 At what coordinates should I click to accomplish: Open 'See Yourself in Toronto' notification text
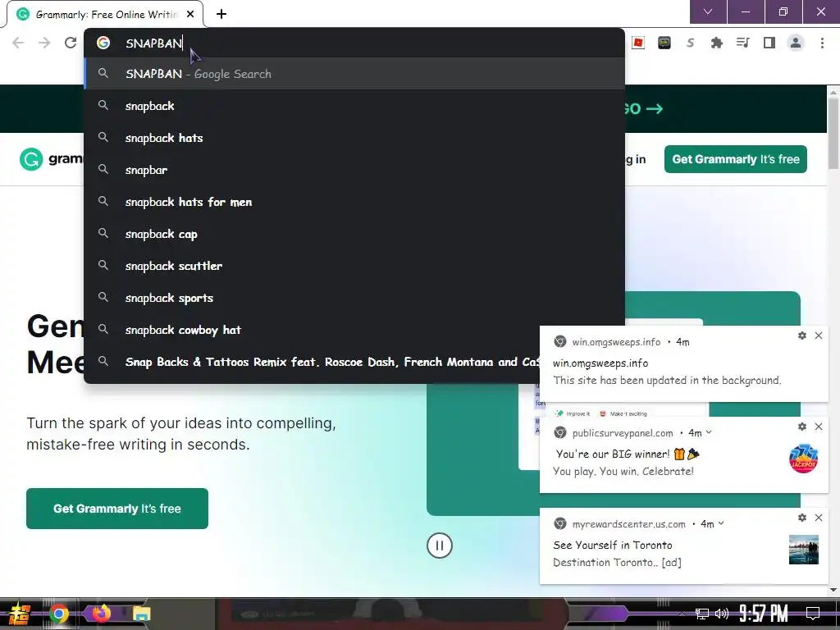tap(612, 545)
